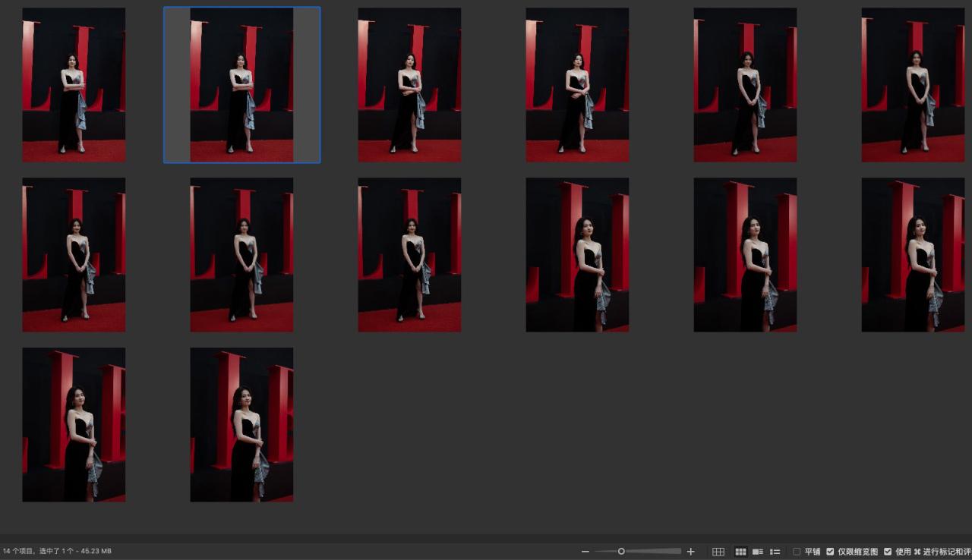The height and width of the screenshot is (560, 972).
Task: Select the third thumbnail in the top row
Action: tap(409, 85)
